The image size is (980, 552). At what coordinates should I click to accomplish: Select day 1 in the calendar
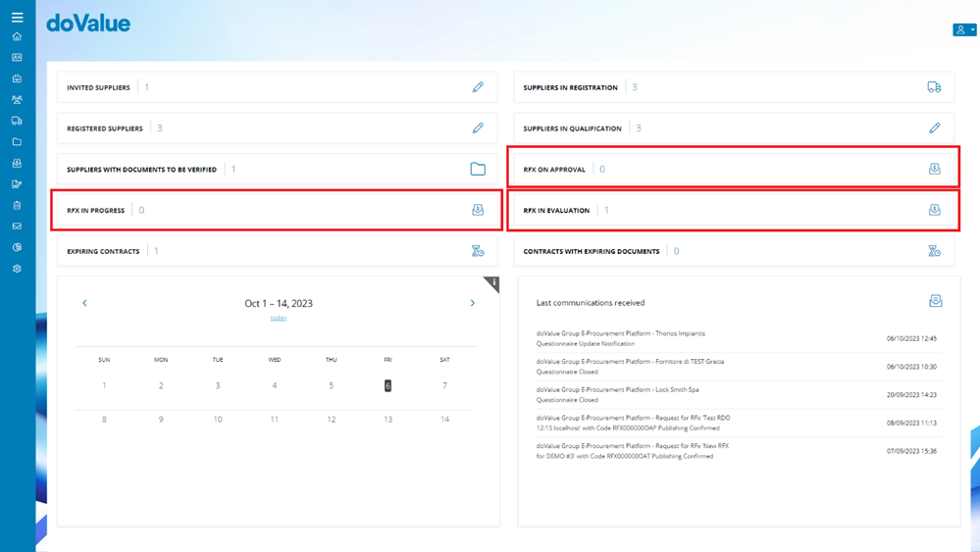[x=104, y=386]
